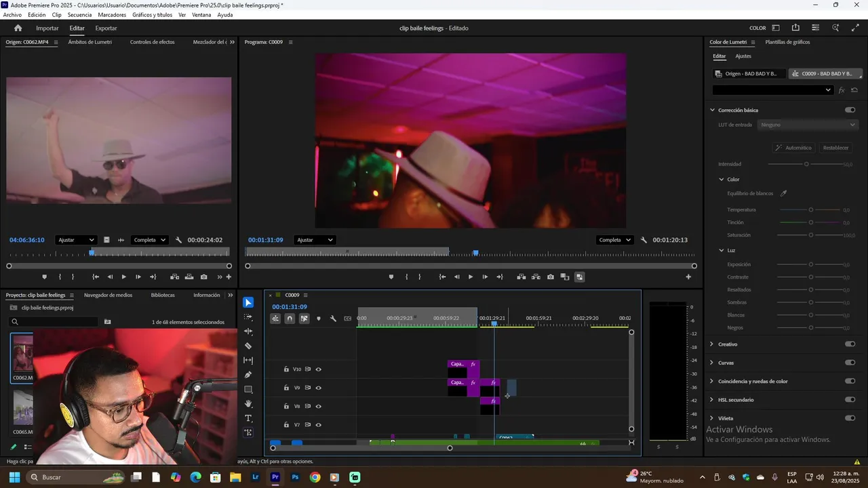Expand Viñeta section
The width and height of the screenshot is (868, 488).
coord(712,418)
